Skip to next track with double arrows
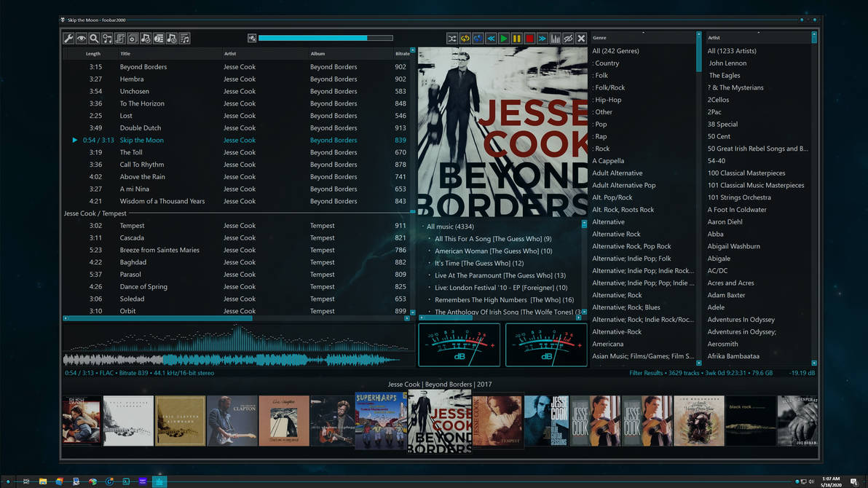The image size is (868, 488). (542, 39)
